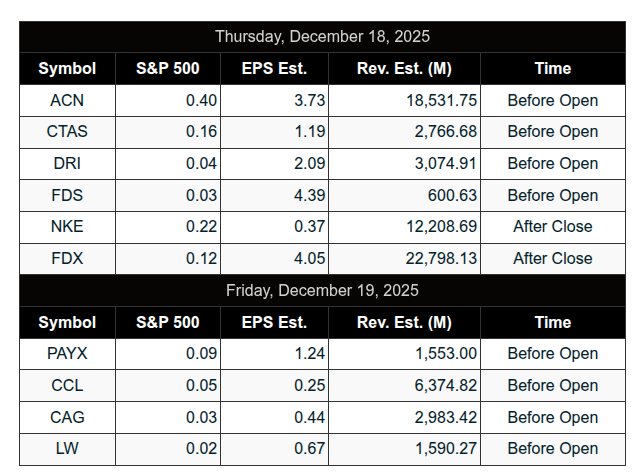
Task: Sort by EPS Est. in Thursday table
Action: coord(274,69)
